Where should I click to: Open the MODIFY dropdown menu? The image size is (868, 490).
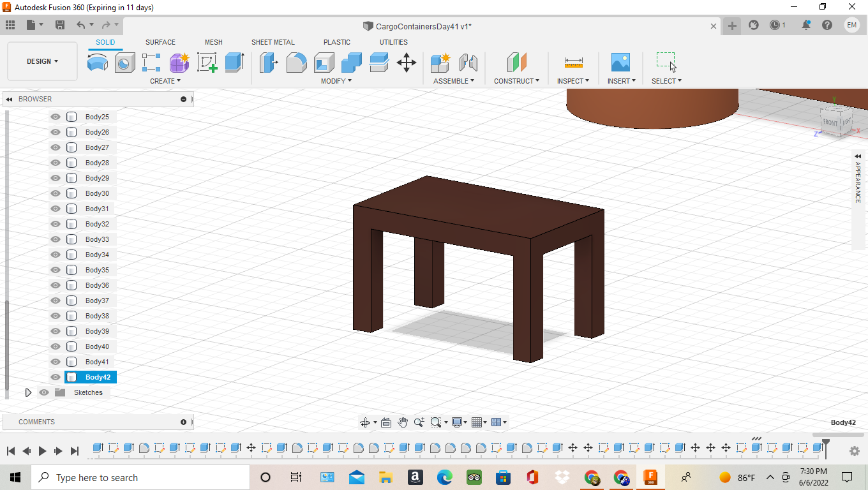336,81
